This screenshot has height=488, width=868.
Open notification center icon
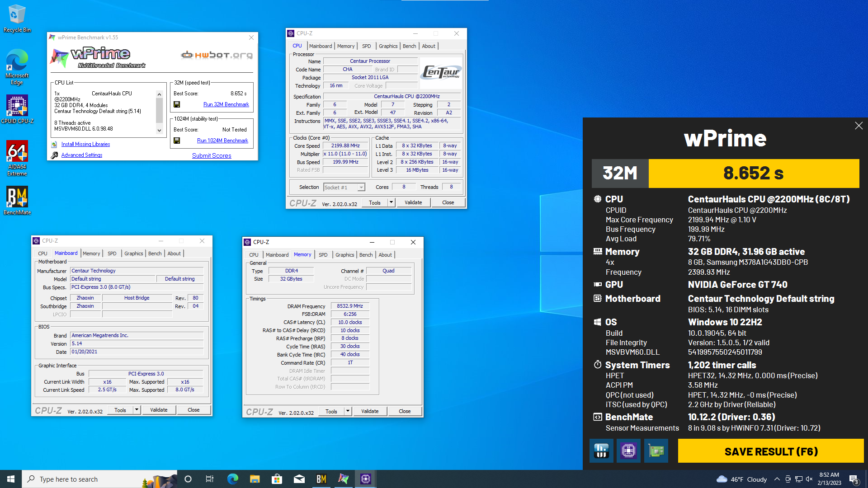tap(854, 479)
